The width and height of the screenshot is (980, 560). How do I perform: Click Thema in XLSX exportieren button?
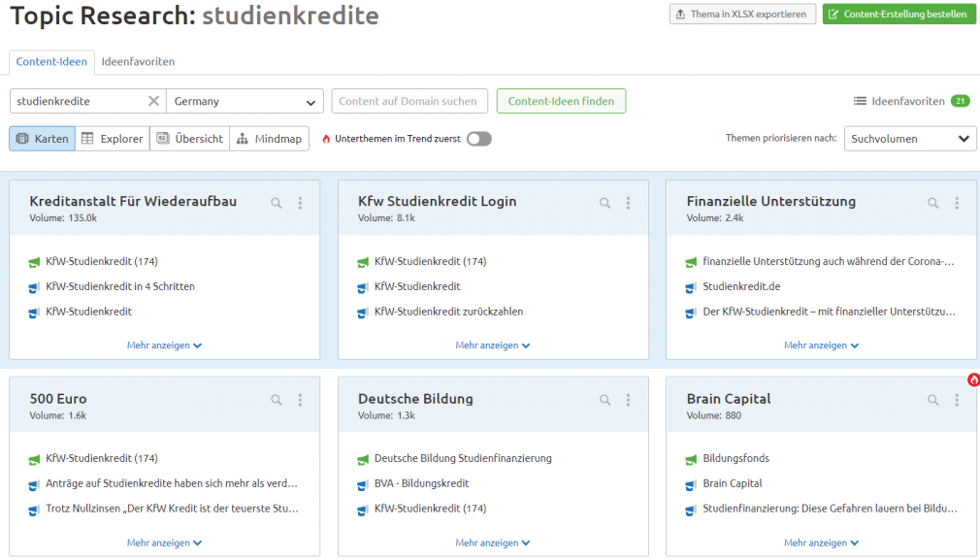click(x=742, y=14)
